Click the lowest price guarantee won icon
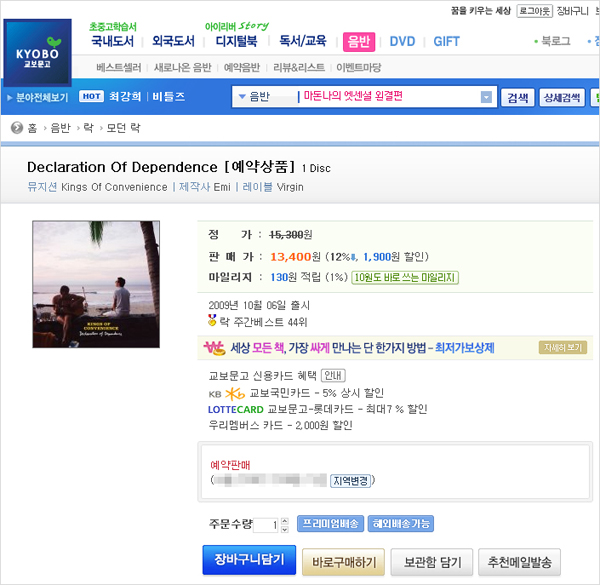The width and height of the screenshot is (600, 585). [214, 348]
